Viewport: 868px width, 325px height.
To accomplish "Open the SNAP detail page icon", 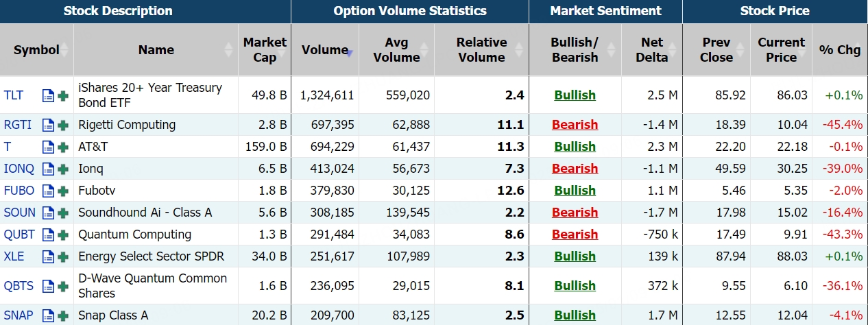I will pyautogui.click(x=48, y=315).
